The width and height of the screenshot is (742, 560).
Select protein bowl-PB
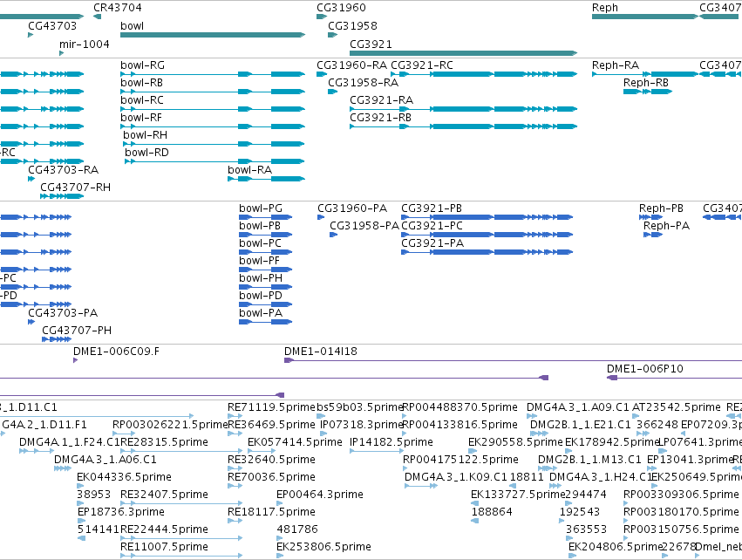pyautogui.click(x=265, y=235)
